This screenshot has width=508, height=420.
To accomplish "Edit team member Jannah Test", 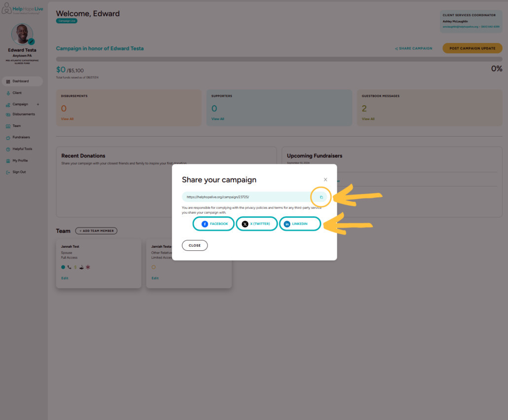I will [x=65, y=278].
